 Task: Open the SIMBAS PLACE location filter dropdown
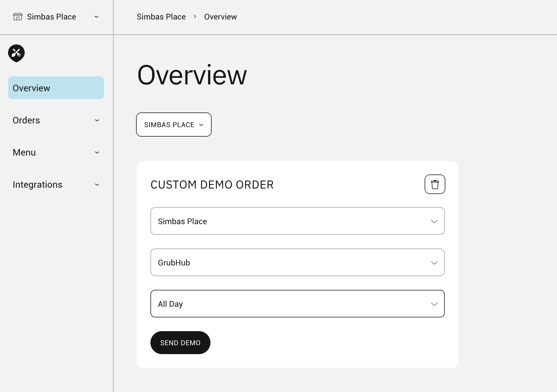click(x=174, y=125)
